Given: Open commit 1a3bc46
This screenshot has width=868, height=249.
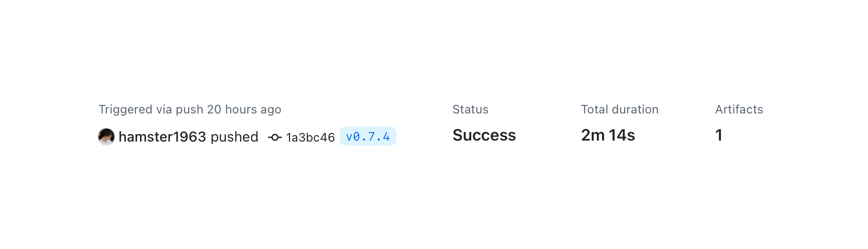Looking at the screenshot, I should click(310, 138).
